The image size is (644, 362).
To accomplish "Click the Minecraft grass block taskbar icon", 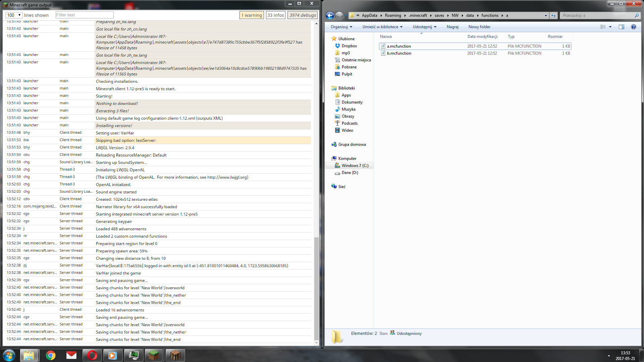I will 154,355.
